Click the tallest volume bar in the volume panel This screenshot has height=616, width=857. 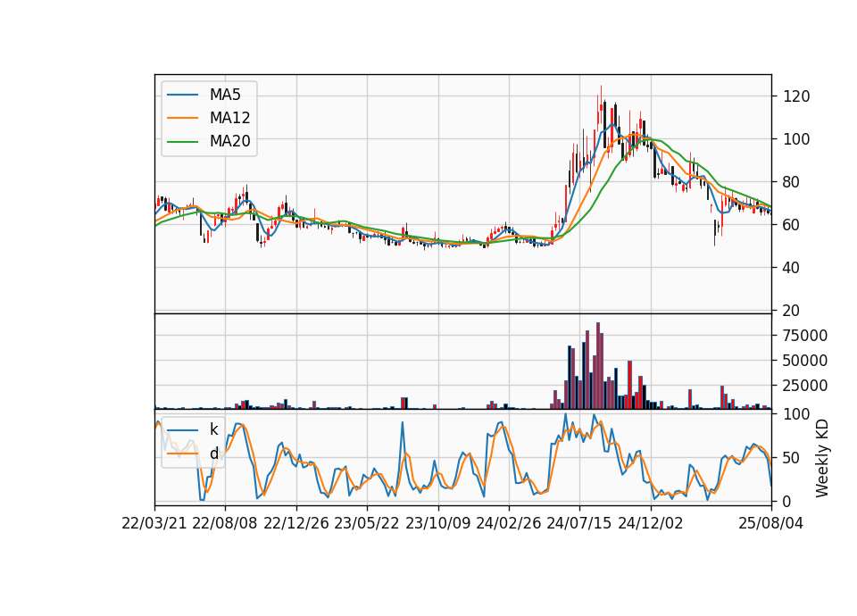(598, 366)
